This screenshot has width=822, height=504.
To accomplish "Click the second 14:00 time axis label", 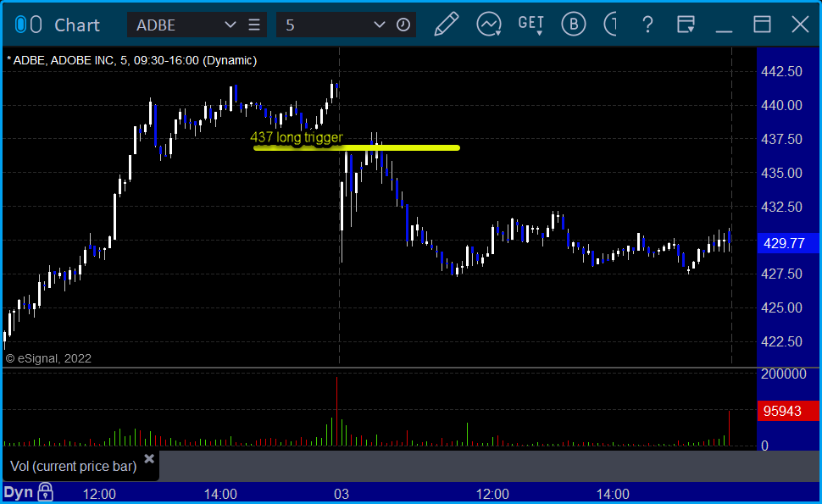I will pyautogui.click(x=613, y=494).
